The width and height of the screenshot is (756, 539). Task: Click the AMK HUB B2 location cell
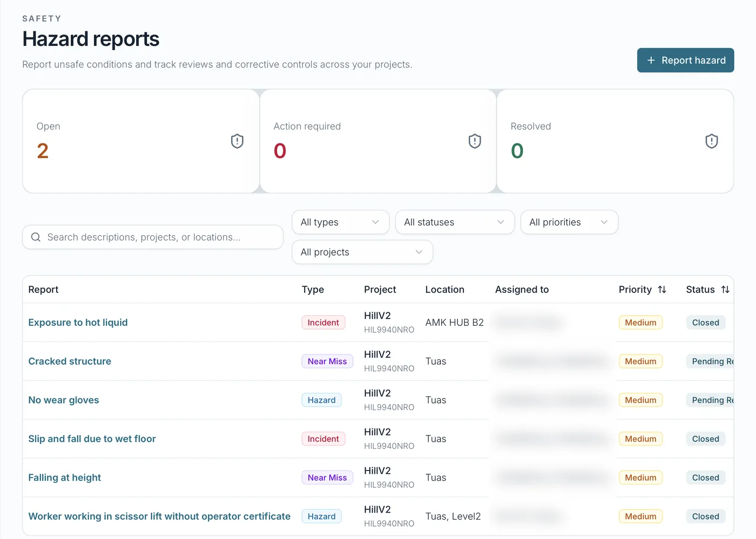point(455,323)
